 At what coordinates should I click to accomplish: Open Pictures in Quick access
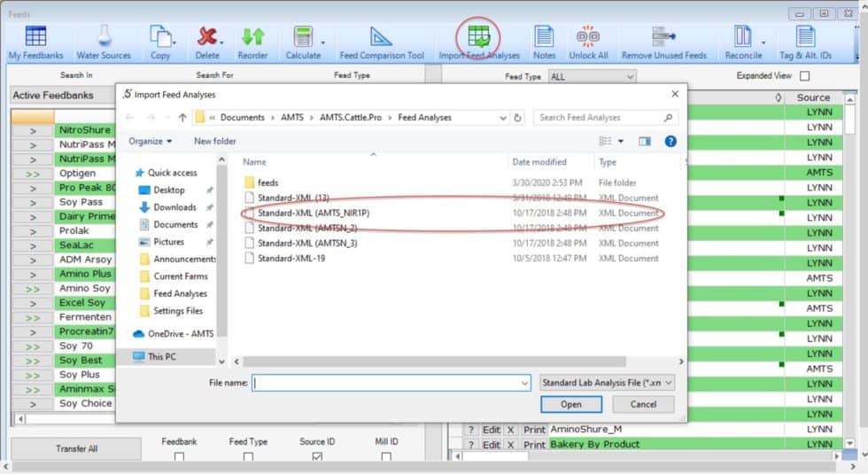tap(161, 242)
